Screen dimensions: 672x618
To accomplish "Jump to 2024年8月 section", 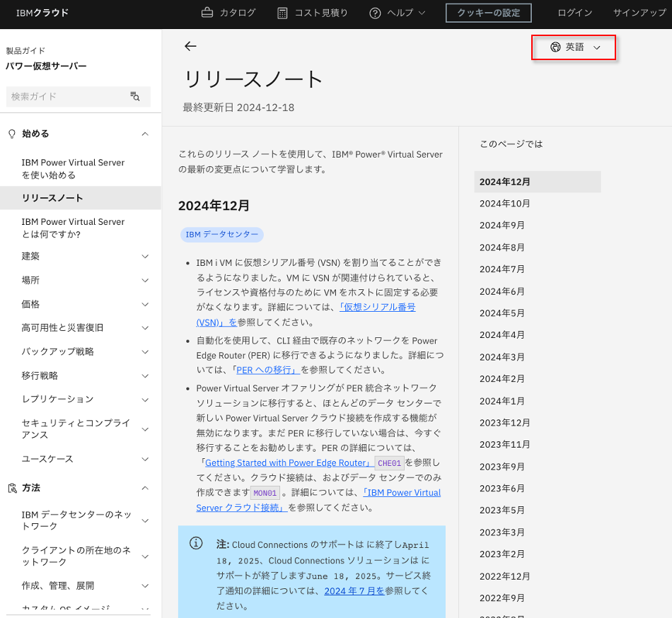I will pos(502,247).
